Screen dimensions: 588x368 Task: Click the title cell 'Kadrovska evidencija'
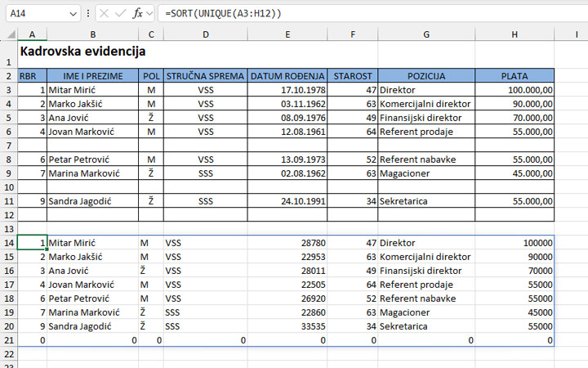[82, 51]
